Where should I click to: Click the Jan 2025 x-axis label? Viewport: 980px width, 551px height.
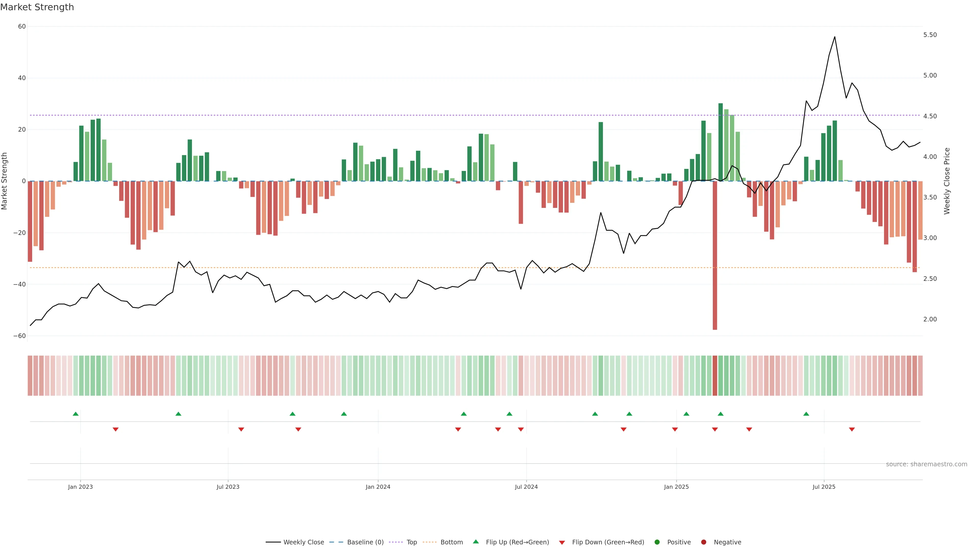click(676, 487)
